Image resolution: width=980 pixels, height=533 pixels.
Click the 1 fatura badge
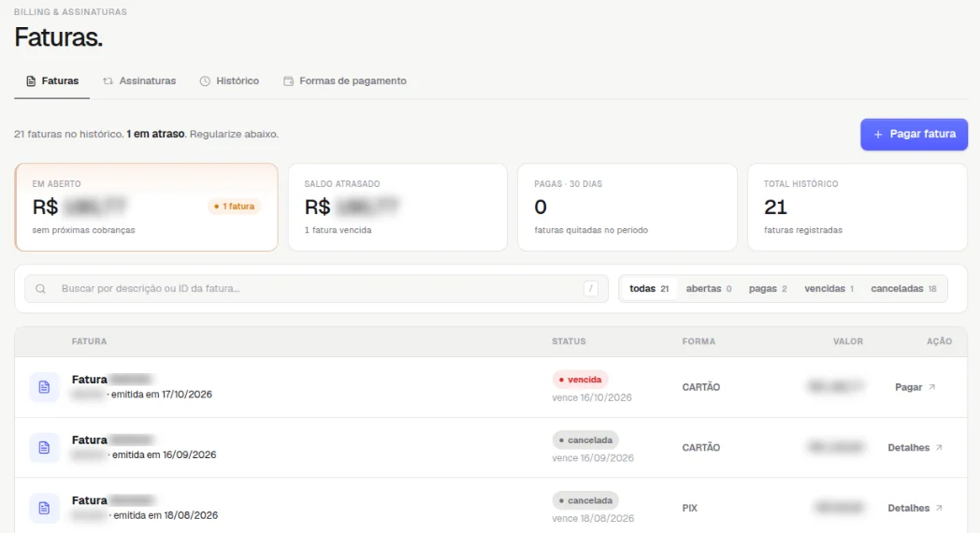pos(235,207)
